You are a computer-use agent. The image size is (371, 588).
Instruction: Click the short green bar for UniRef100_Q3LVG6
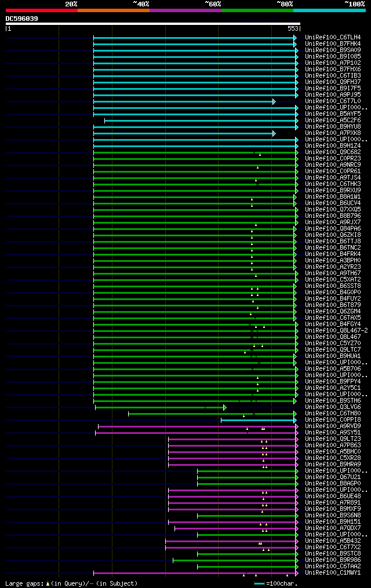(x=161, y=408)
